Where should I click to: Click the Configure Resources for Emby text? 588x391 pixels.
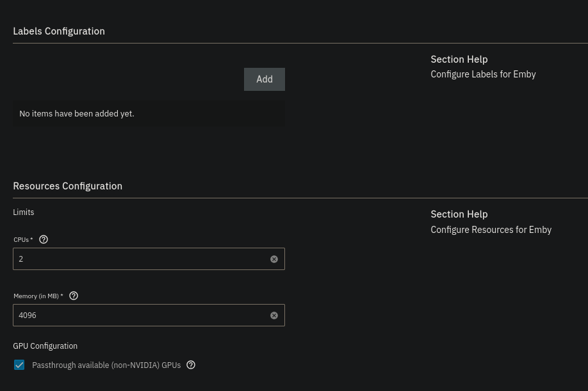pyautogui.click(x=491, y=230)
